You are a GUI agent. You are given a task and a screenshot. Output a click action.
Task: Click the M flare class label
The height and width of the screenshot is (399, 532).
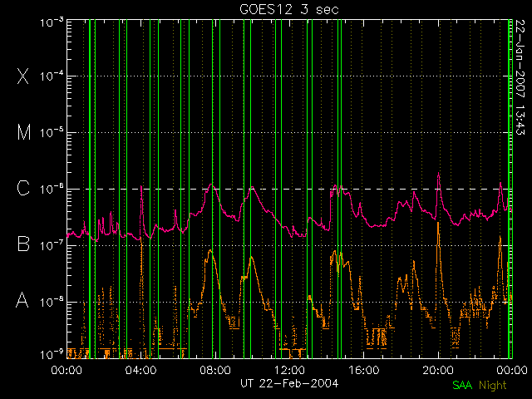tap(24, 132)
